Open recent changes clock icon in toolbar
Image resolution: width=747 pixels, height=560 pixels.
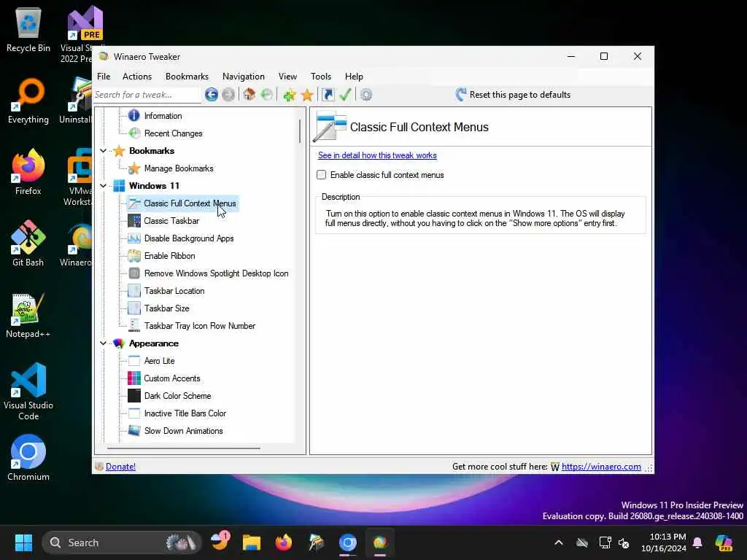coord(267,95)
